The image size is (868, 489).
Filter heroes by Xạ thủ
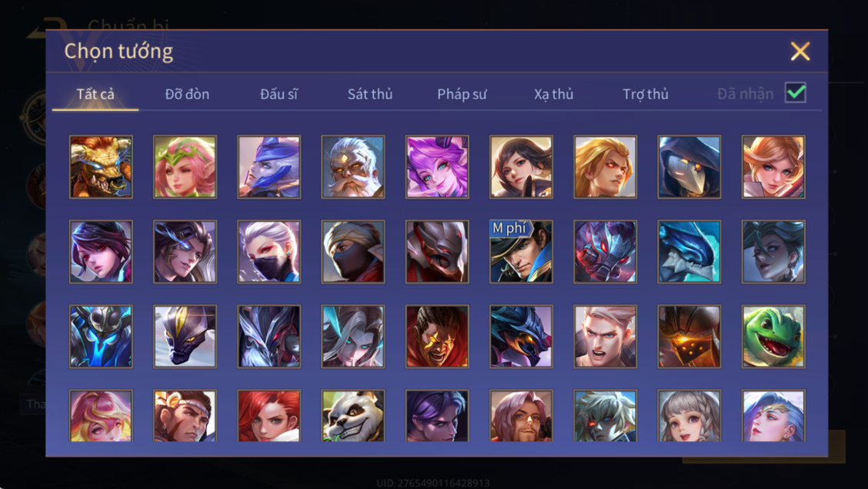[553, 94]
